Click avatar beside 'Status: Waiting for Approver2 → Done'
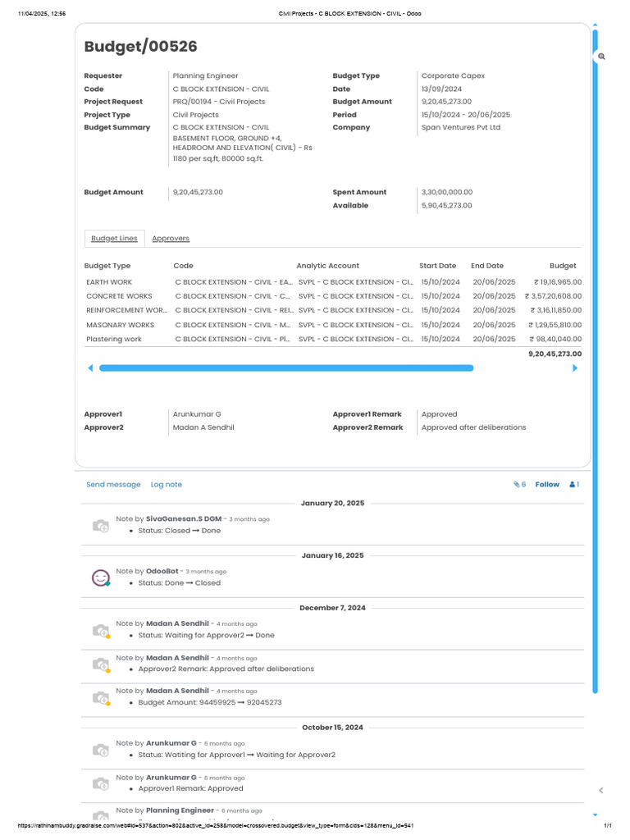 pos(101,631)
